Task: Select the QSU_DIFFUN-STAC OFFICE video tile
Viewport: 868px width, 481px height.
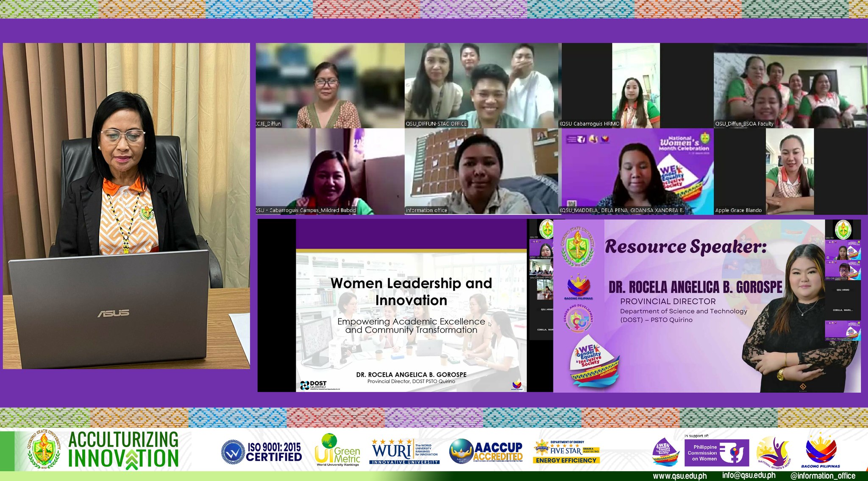Action: [482, 85]
